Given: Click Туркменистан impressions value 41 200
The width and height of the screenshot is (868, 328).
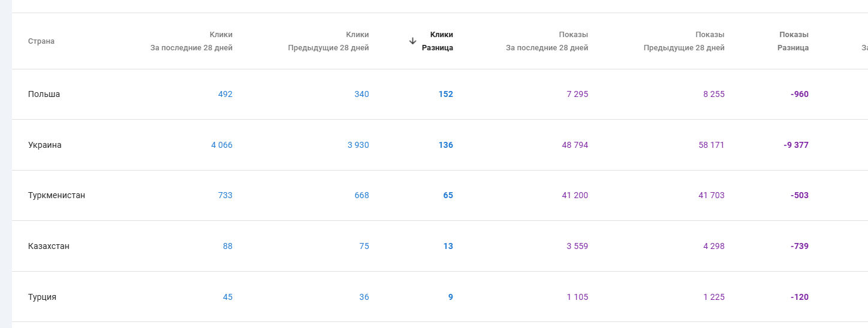Looking at the screenshot, I should 575,196.
